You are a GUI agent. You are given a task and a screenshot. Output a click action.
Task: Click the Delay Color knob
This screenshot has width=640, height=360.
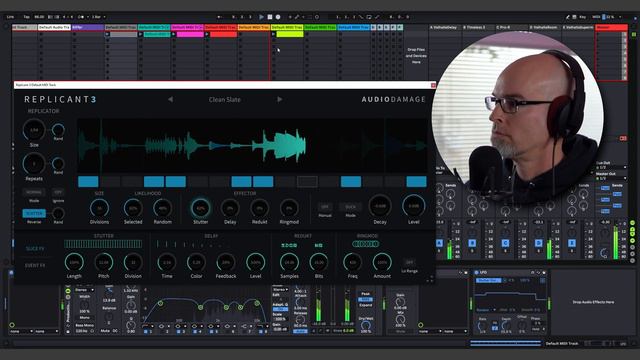(x=196, y=262)
